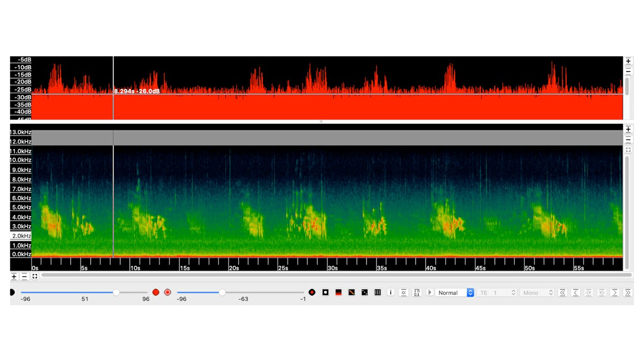Click the small left-T navigation button

589,292
